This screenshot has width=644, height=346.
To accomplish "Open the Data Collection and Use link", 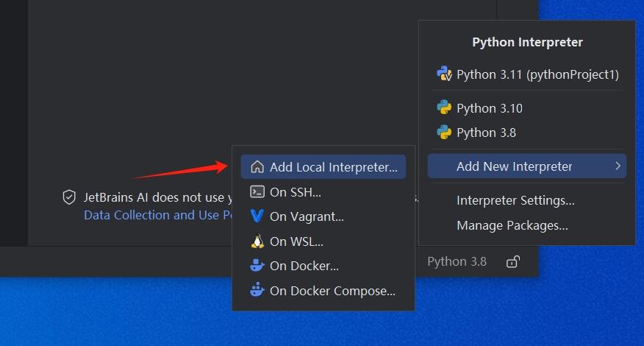I will pos(158,215).
